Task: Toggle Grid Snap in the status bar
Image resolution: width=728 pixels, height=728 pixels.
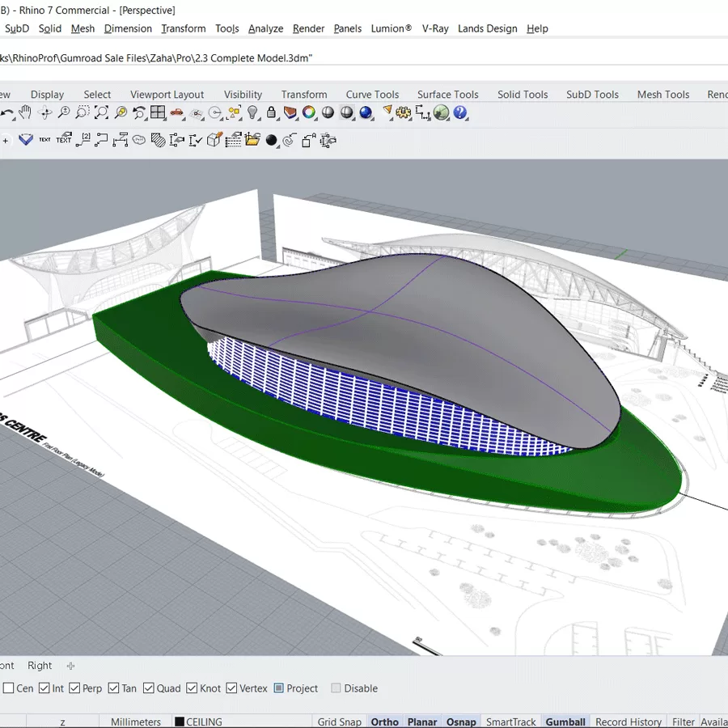Action: coord(340,722)
